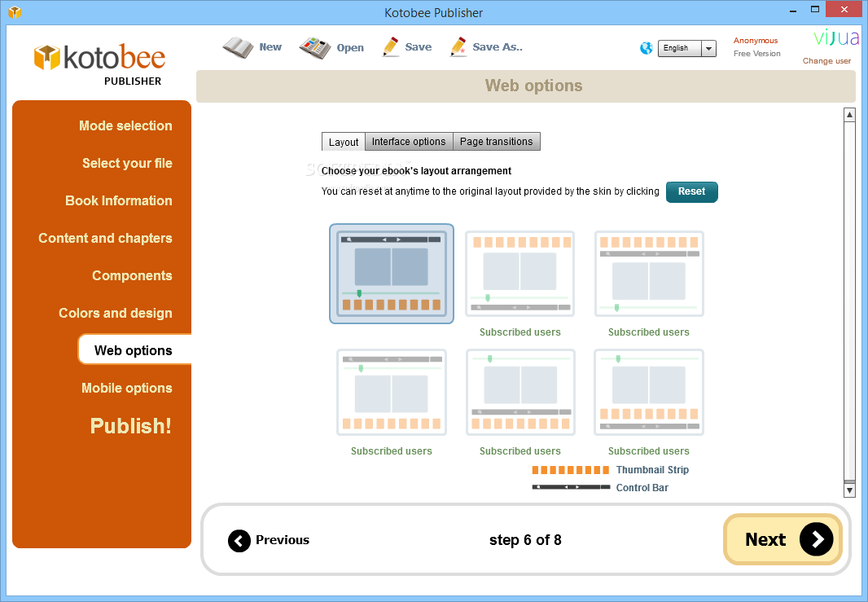Click the orange Thumbnail Strip legend graphic

point(571,470)
